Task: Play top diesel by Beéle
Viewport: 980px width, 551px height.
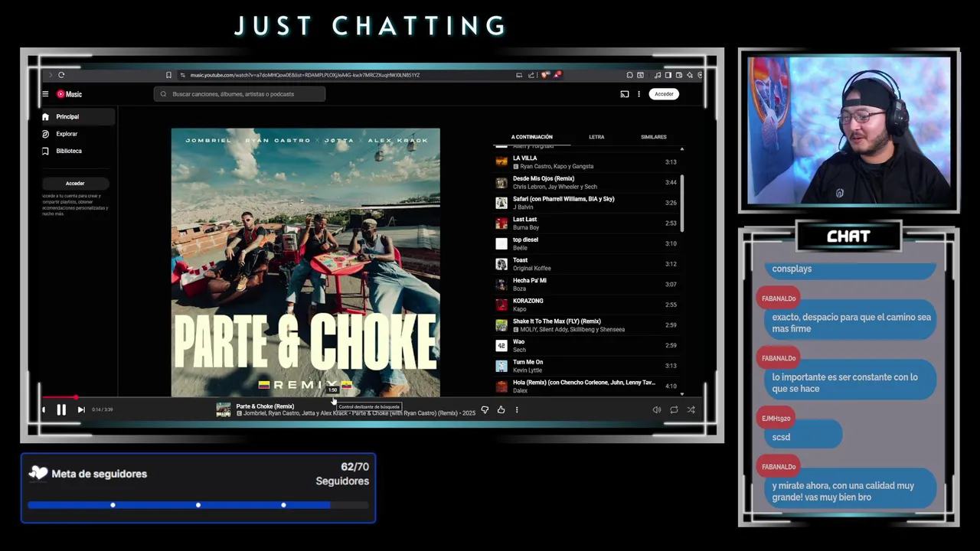Action: coord(586,243)
